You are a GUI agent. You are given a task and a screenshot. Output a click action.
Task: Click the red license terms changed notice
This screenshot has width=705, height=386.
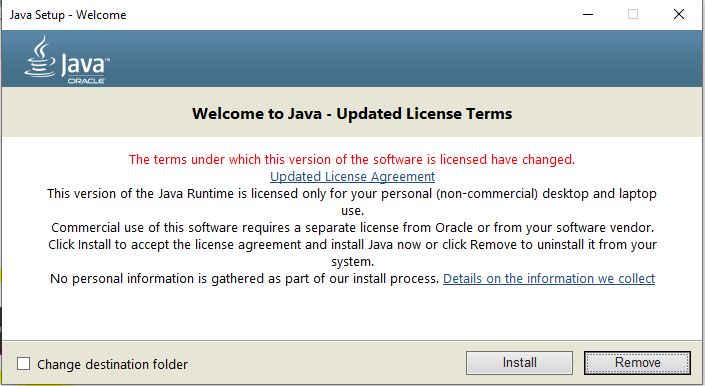pos(352,160)
